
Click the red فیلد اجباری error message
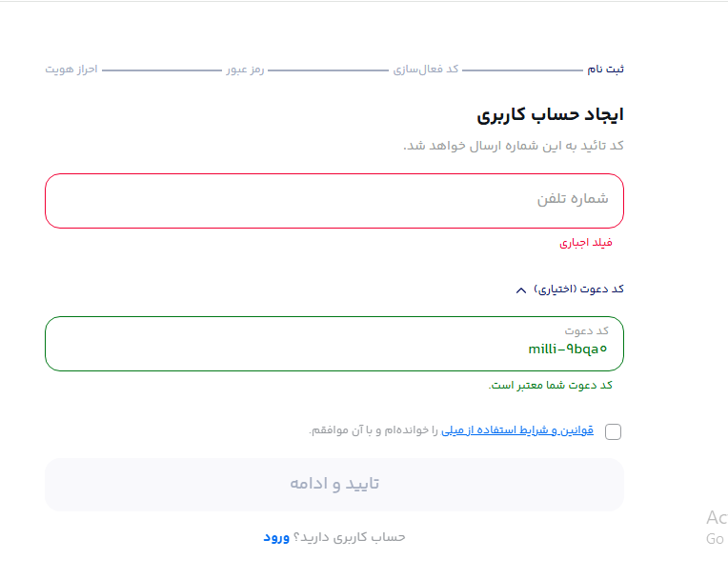click(585, 243)
